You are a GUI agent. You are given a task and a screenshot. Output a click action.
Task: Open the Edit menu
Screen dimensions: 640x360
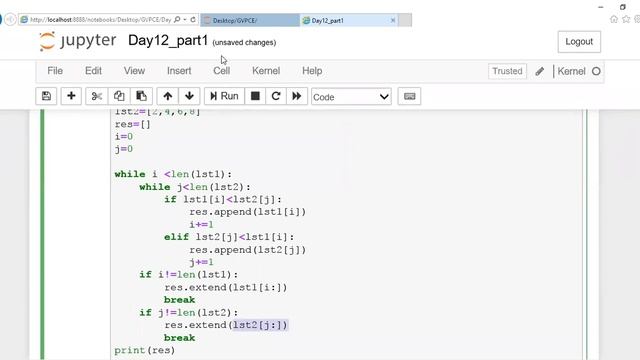point(93,71)
